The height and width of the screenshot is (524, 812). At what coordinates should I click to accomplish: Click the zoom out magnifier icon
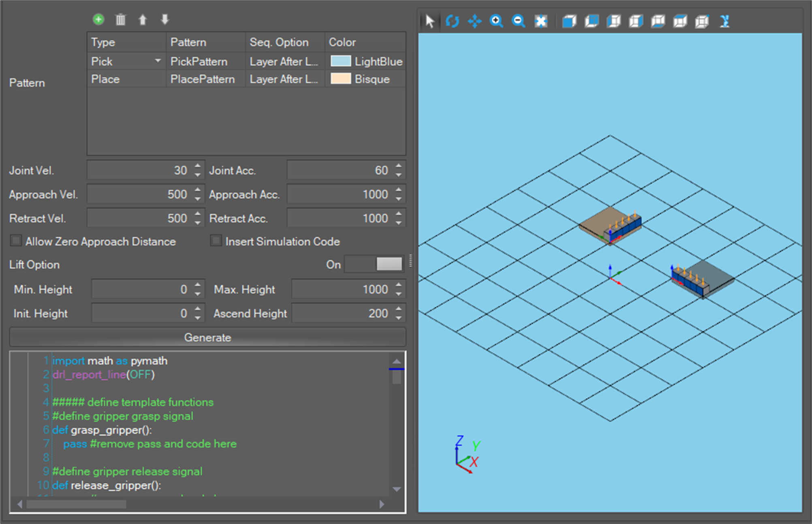[x=519, y=21]
